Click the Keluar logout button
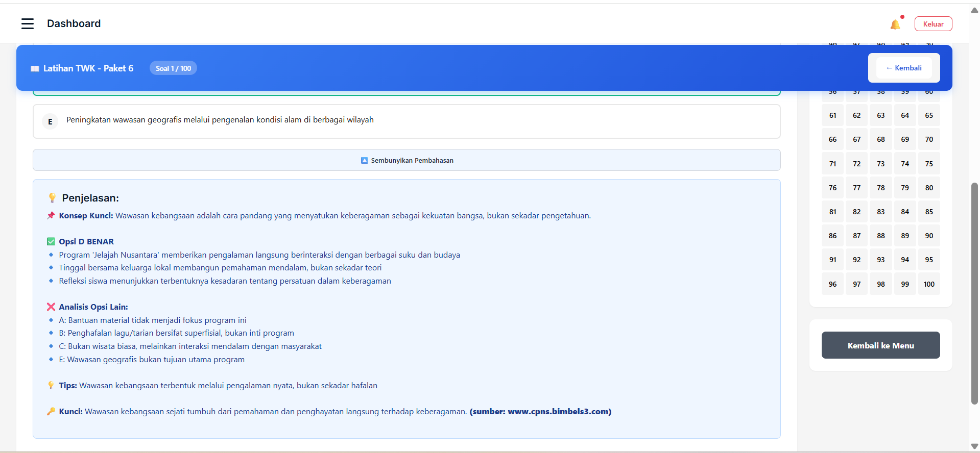Viewport: 980px width, 453px height. click(x=933, y=24)
